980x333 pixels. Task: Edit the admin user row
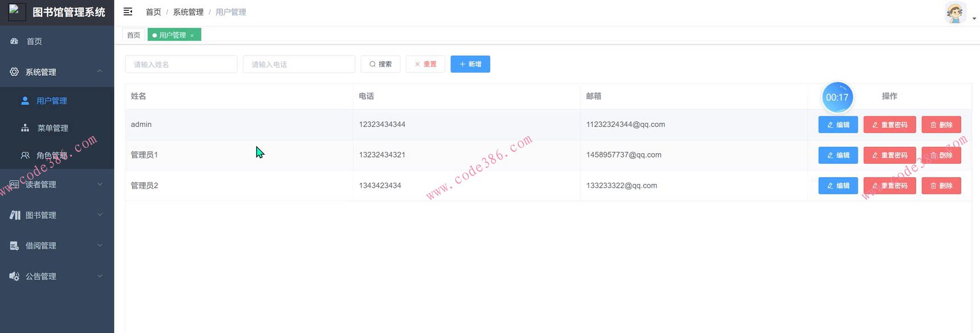(838, 125)
